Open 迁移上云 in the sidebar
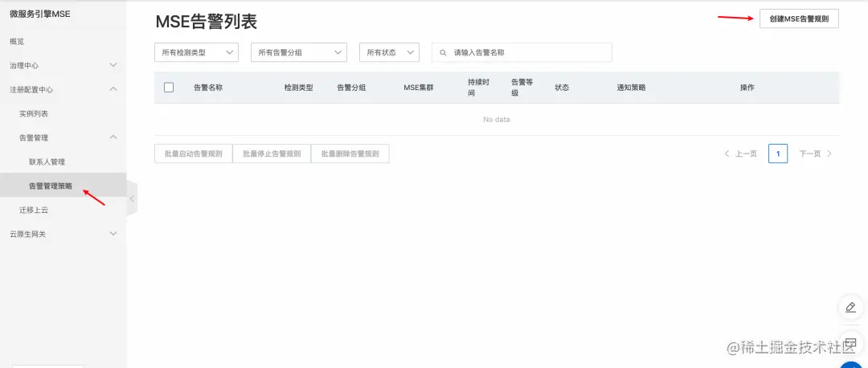This screenshot has width=868, height=368. pyautogui.click(x=34, y=211)
